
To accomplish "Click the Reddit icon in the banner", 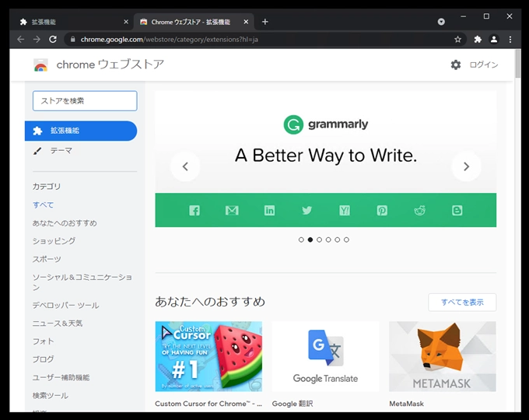I will point(419,211).
